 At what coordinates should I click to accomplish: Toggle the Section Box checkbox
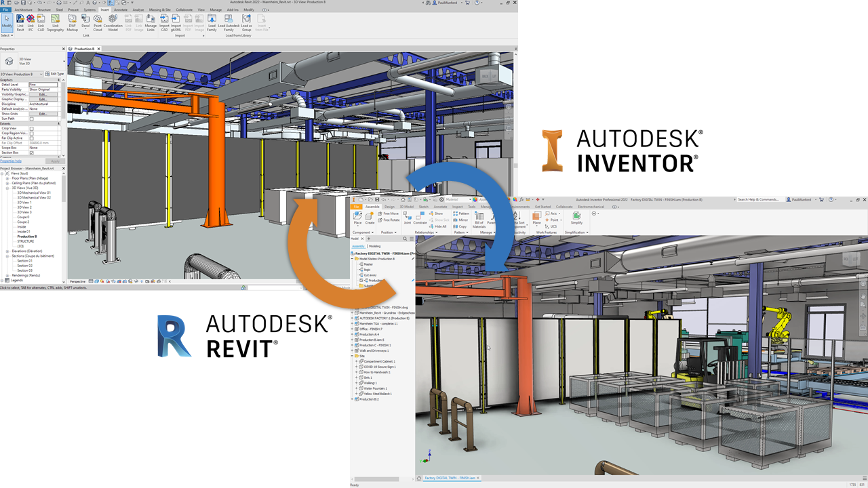[31, 152]
